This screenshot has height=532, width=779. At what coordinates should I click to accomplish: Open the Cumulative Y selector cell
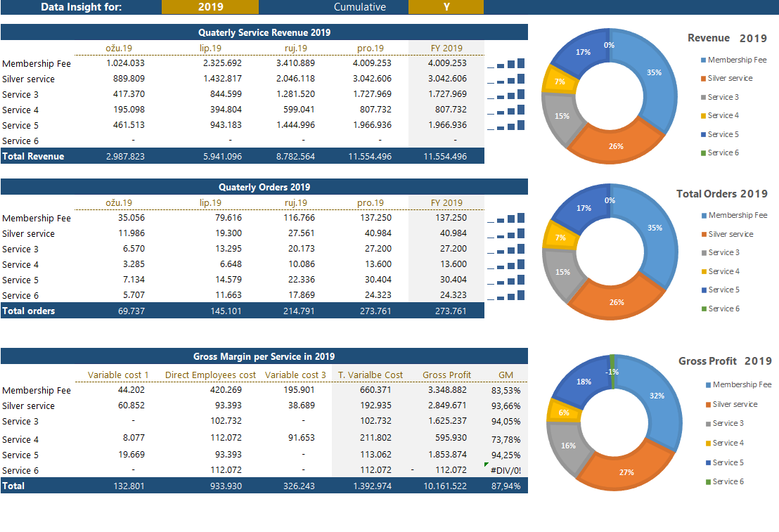[x=446, y=7]
